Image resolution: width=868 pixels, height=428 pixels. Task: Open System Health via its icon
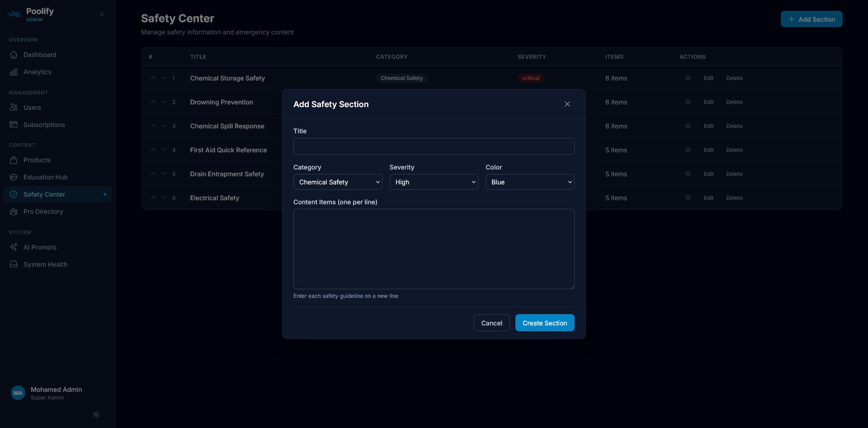point(14,264)
